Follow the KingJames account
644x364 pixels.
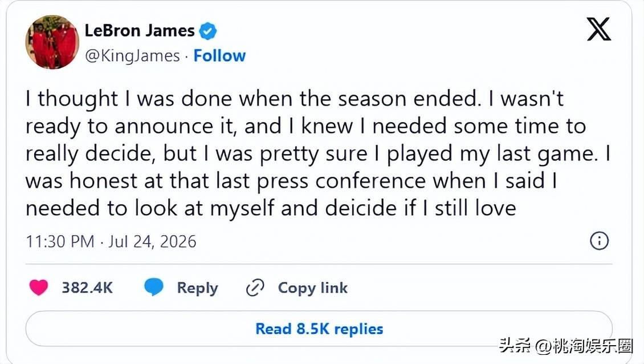[x=219, y=55]
